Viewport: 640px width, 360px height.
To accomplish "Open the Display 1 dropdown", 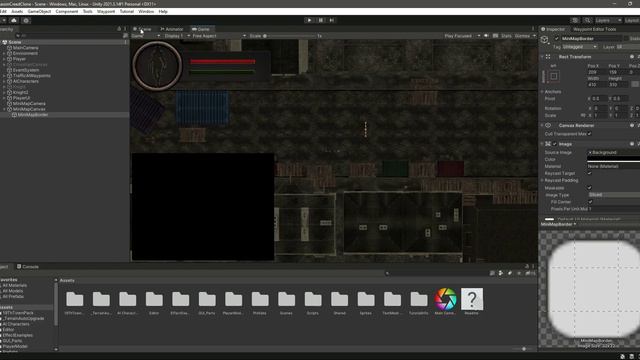I will pos(177,36).
